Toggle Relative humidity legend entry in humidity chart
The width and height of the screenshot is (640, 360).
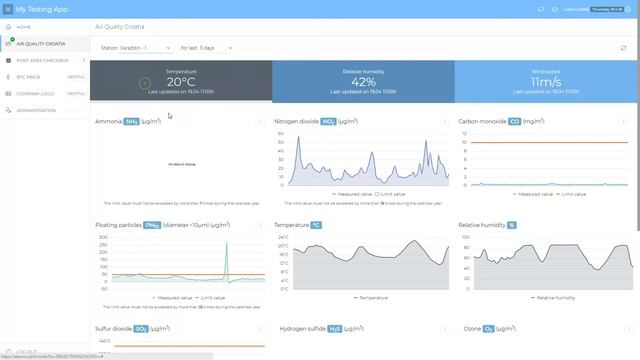click(553, 298)
